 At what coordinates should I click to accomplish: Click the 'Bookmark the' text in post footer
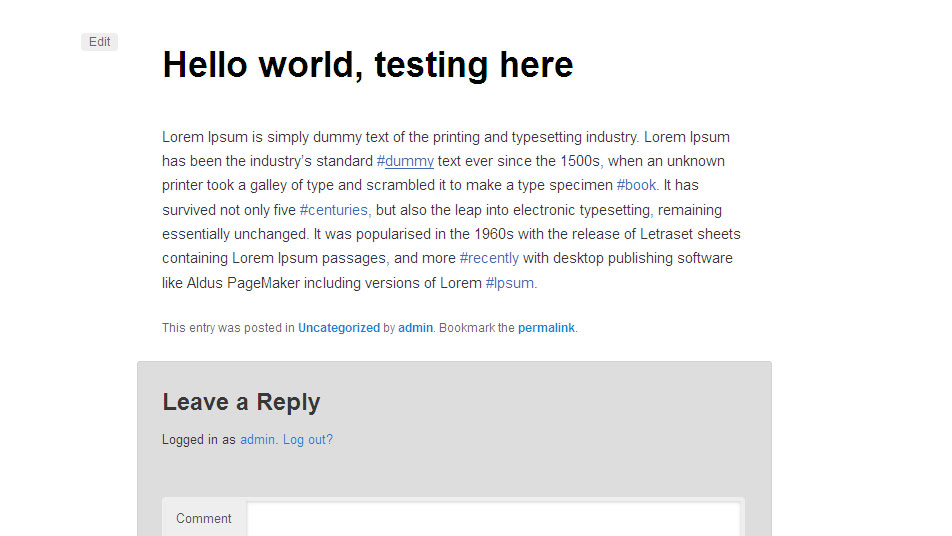pyautogui.click(x=476, y=328)
